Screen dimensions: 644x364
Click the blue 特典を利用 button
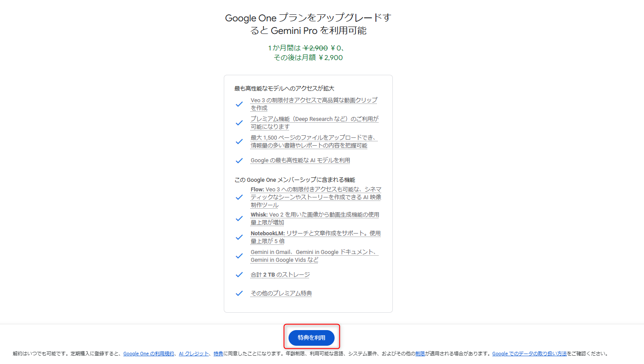point(311,337)
